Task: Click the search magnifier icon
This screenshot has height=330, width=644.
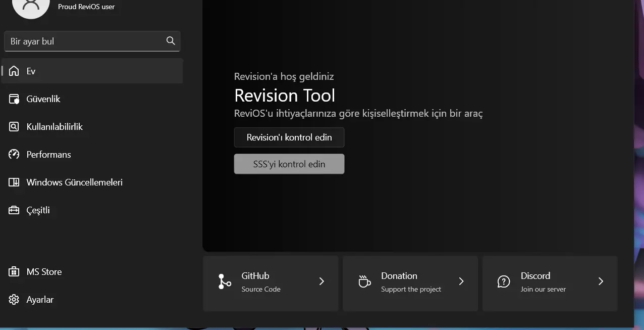Action: 171,41
